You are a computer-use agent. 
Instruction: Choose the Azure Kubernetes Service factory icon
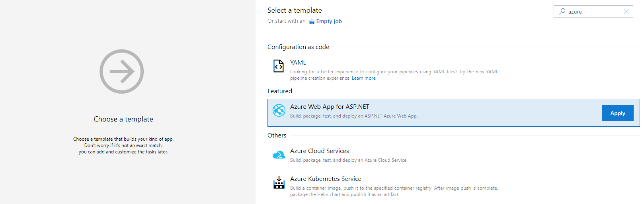(x=279, y=182)
